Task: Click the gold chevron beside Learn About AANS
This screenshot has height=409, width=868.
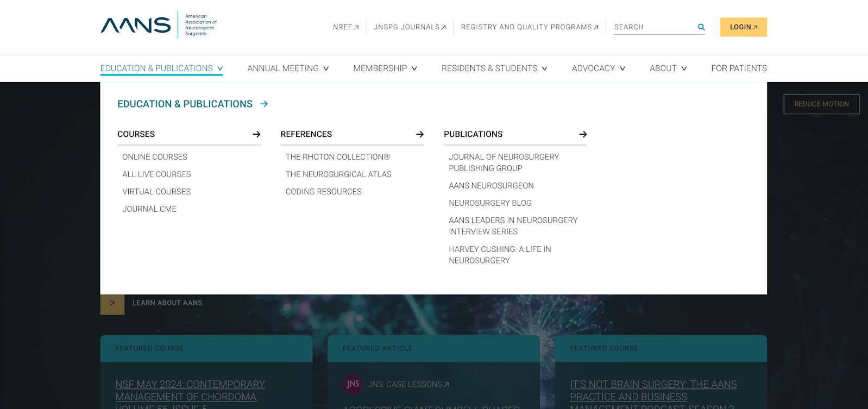Action: pyautogui.click(x=112, y=303)
